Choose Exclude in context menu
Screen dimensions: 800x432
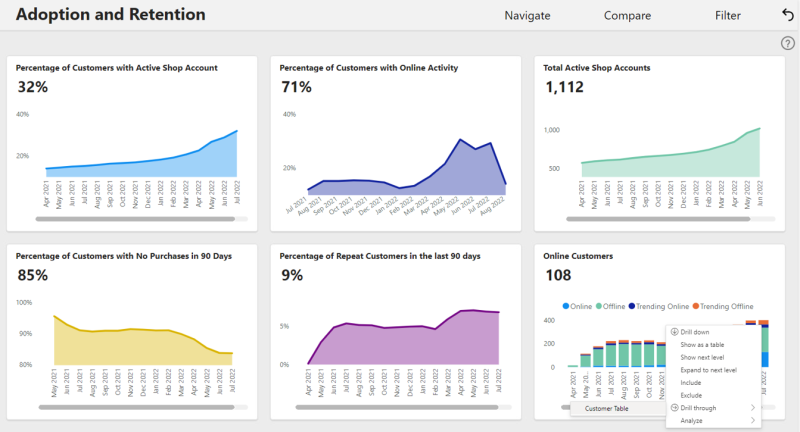(x=691, y=395)
